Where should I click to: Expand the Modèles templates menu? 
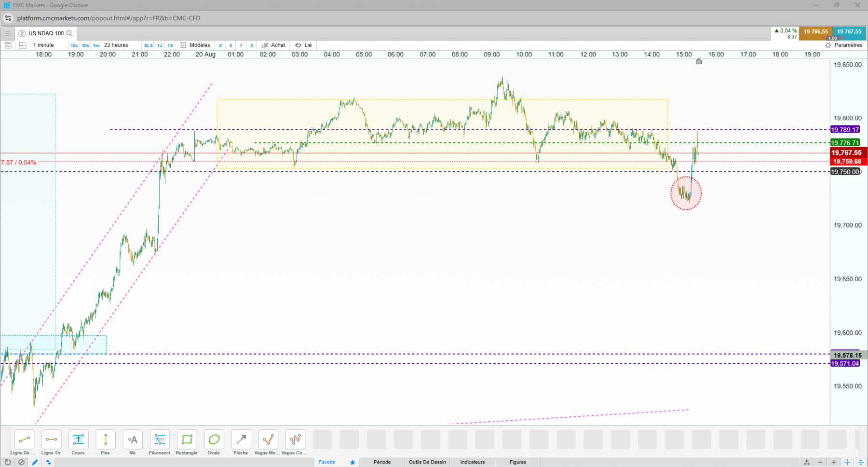tap(195, 45)
